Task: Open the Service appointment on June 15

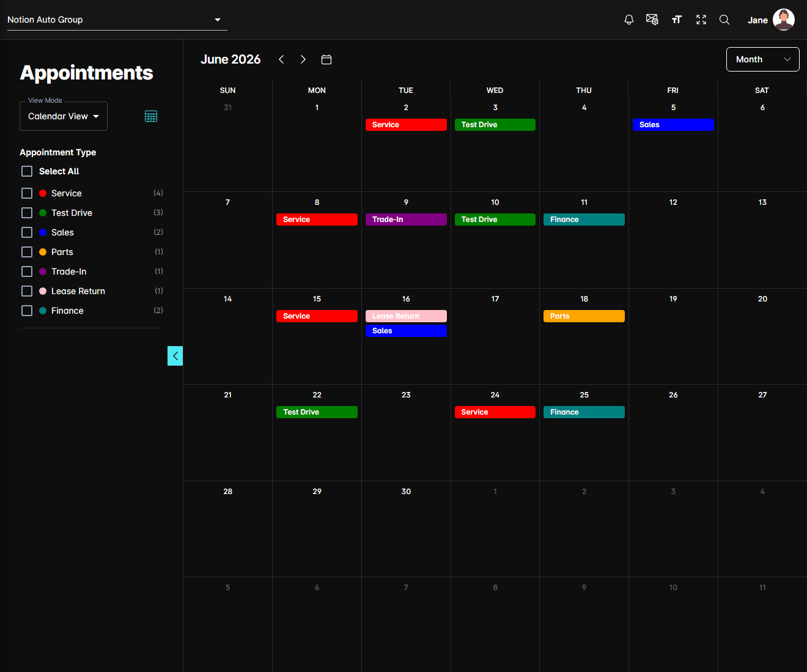Action: (317, 316)
